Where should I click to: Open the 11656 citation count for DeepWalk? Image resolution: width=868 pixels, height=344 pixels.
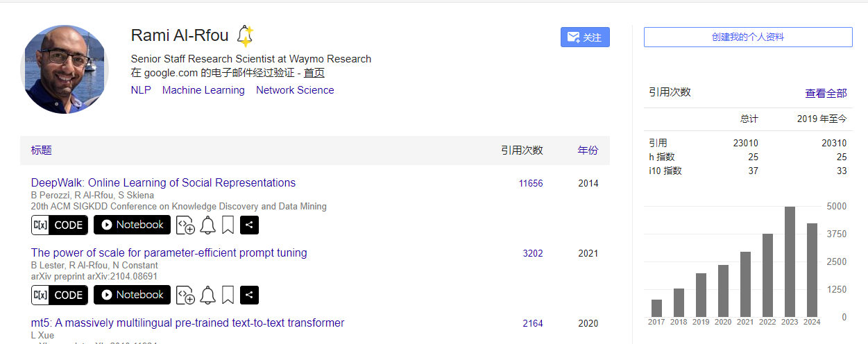[531, 184]
